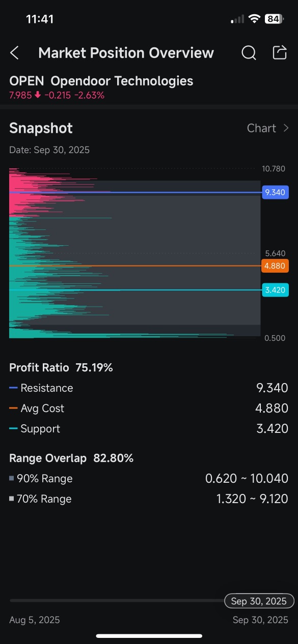Tap the Support legend row
Screen dimensions: 298x644
point(149,429)
